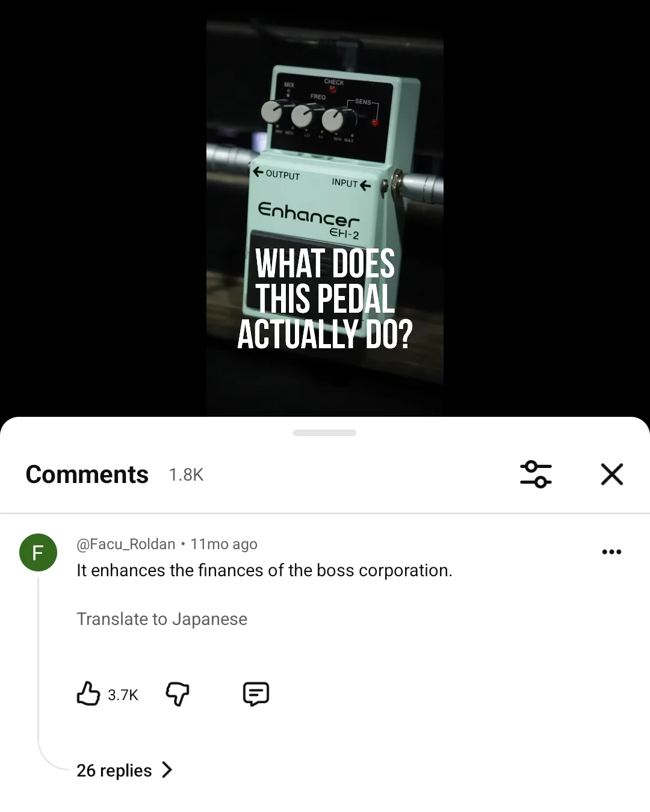The image size is (650, 812).
Task: Tap the 11mo ago timestamp
Action: click(224, 544)
